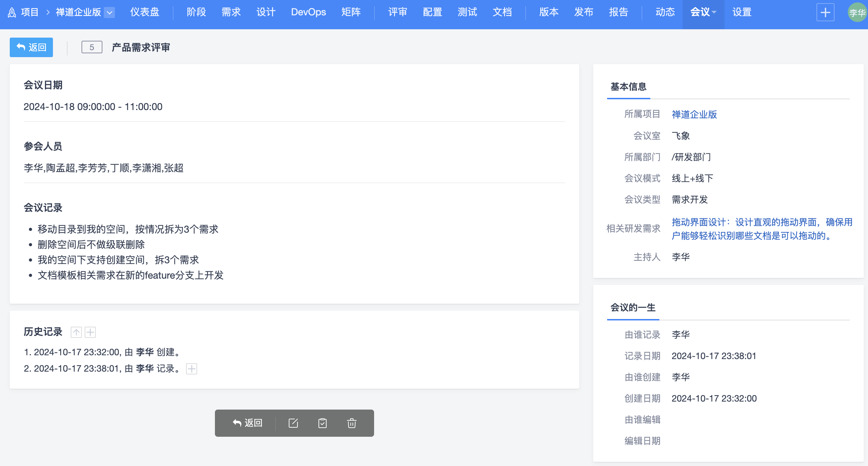Click the record minutes clipboard icon
The height and width of the screenshot is (466, 868).
[323, 423]
